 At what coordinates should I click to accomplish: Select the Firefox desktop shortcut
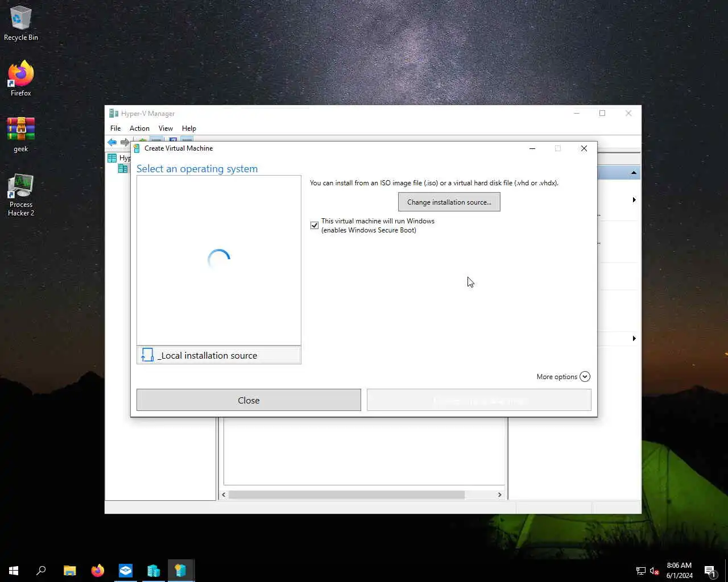[21, 78]
